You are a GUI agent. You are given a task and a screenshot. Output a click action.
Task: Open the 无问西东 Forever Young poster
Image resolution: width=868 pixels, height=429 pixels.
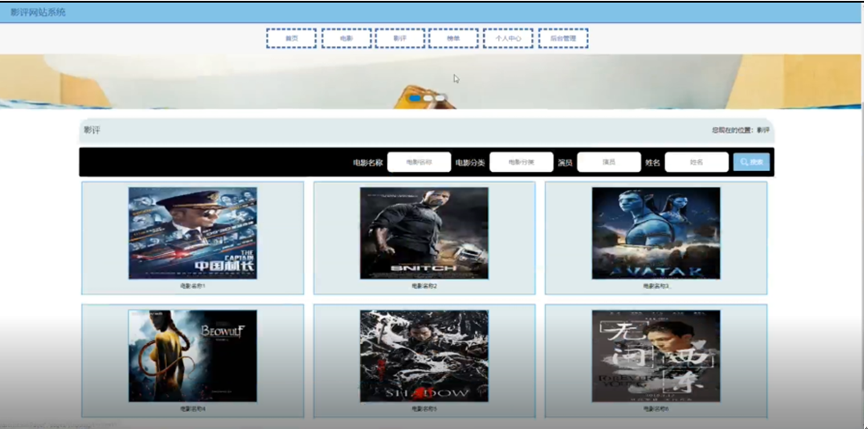tap(656, 356)
